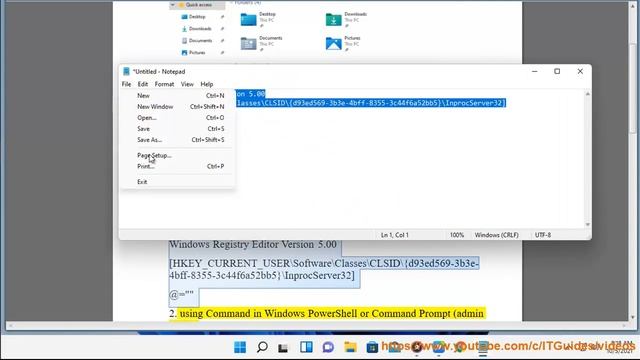Choose Open... from the File menu

click(178, 118)
